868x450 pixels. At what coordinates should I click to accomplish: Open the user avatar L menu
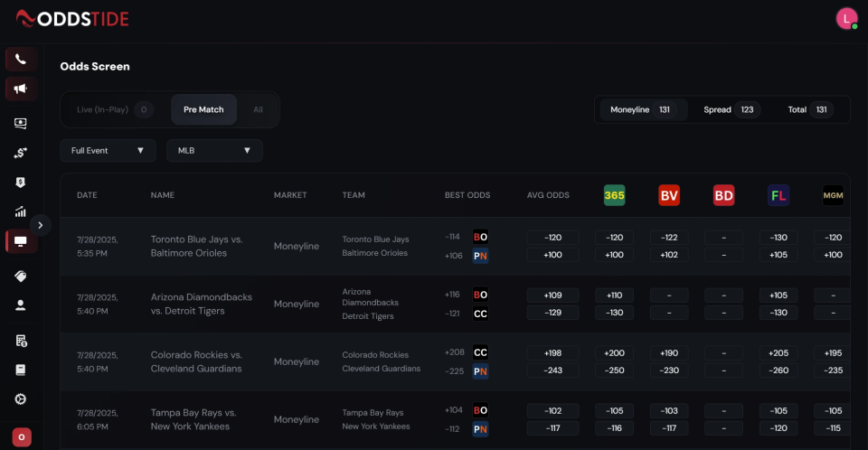click(846, 18)
